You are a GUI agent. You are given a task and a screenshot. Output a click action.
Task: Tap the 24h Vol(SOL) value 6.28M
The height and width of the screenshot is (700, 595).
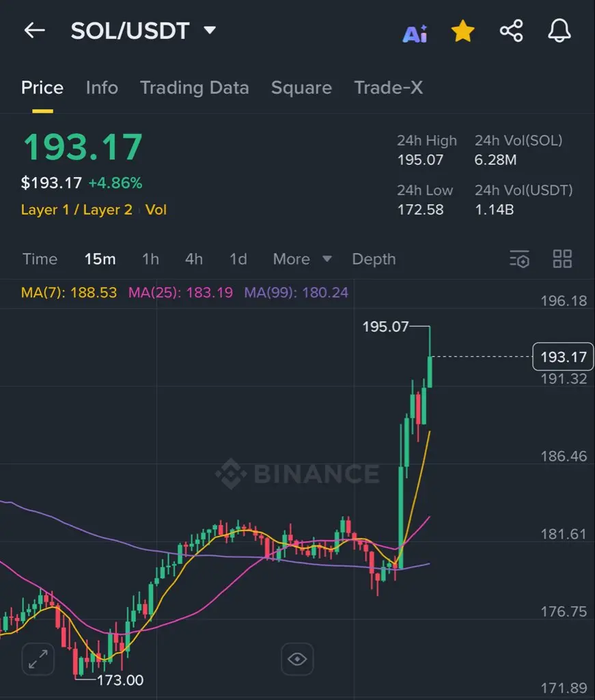495,160
